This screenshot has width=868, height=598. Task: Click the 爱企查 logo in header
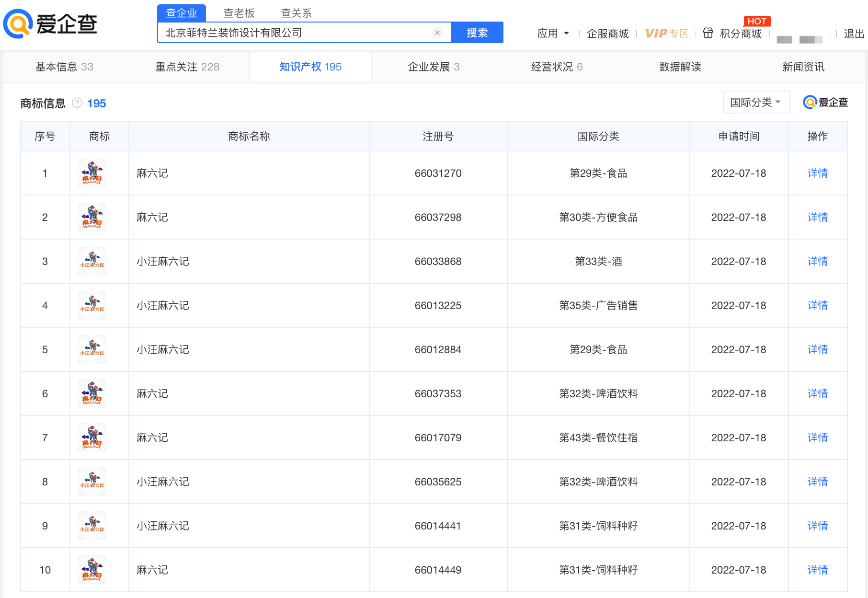point(50,23)
